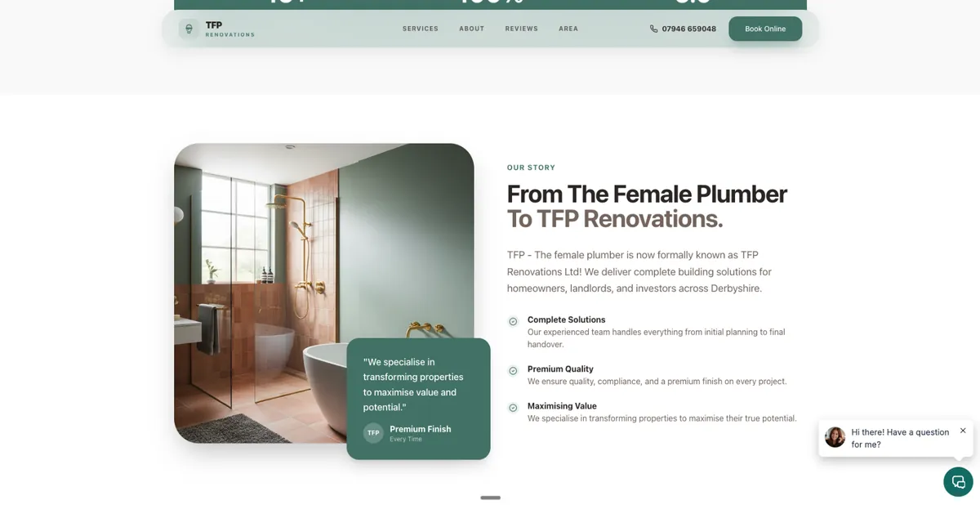Image resolution: width=980 pixels, height=505 pixels.
Task: Open the chat bubble launcher icon
Action: pyautogui.click(x=958, y=481)
